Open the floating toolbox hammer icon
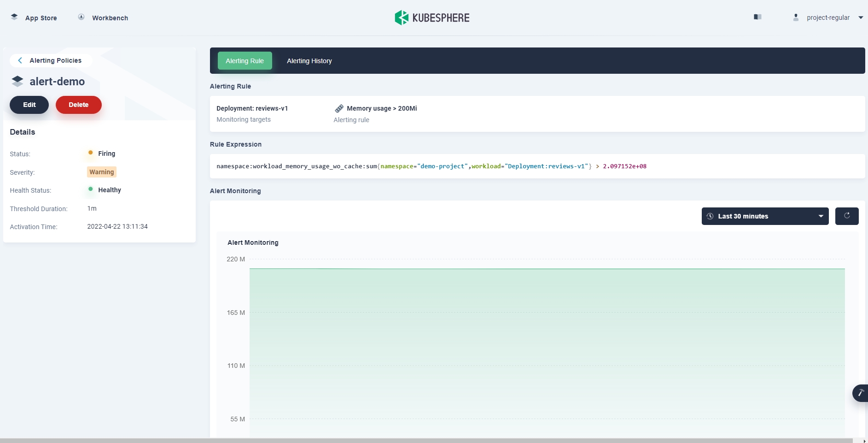The height and width of the screenshot is (443, 868). coord(860,393)
